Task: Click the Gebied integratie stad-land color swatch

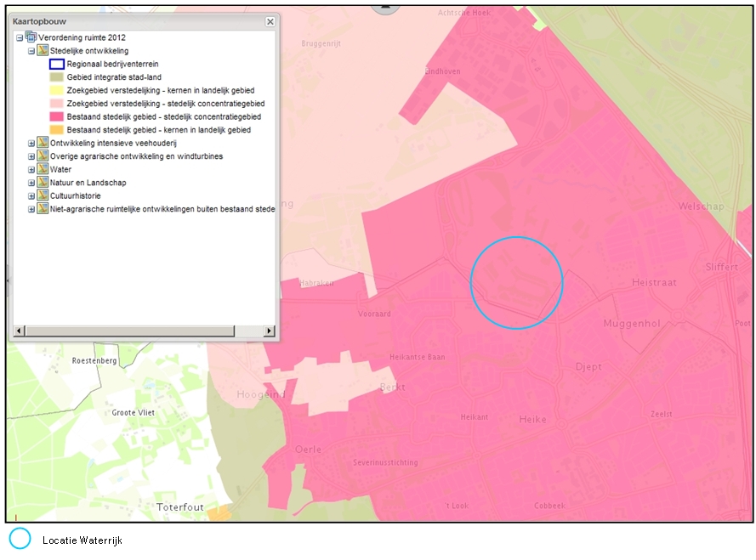Action: click(56, 77)
